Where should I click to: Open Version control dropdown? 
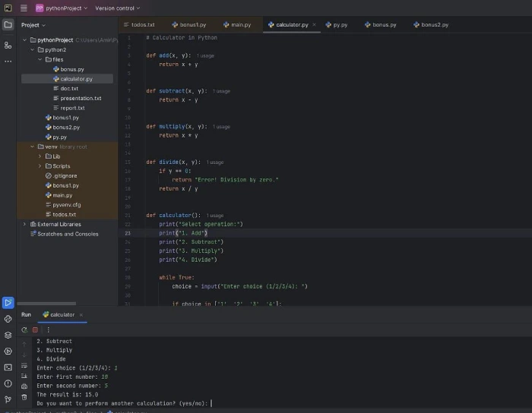click(117, 8)
